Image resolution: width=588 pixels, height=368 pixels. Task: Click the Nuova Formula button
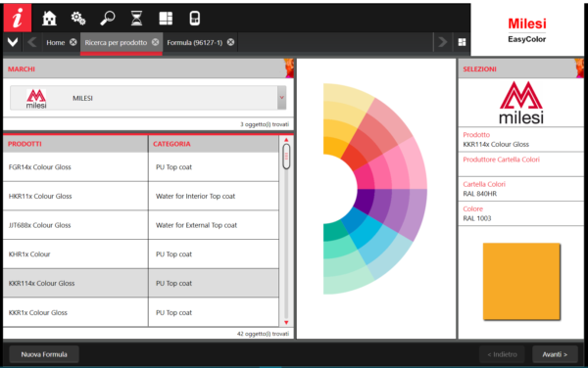pyautogui.click(x=44, y=354)
